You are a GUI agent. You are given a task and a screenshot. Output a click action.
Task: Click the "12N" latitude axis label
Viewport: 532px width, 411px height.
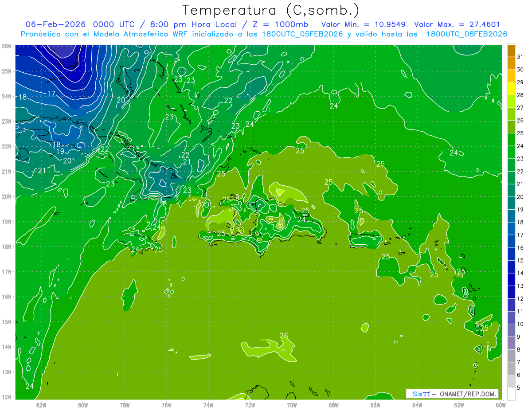6,397
